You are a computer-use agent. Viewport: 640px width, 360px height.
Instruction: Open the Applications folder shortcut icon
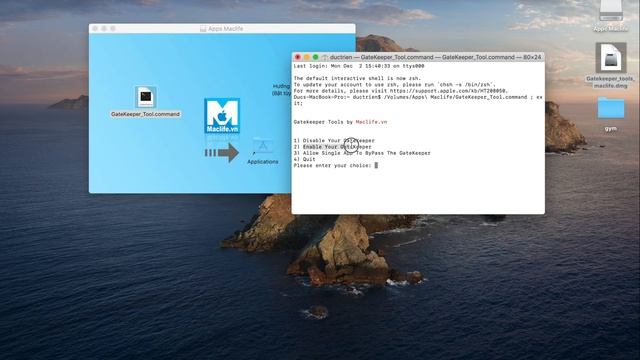pos(262,147)
